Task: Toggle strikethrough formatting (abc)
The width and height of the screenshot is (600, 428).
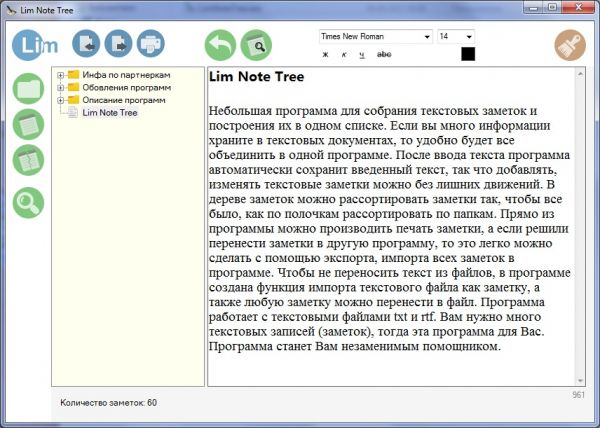Action: click(x=383, y=54)
